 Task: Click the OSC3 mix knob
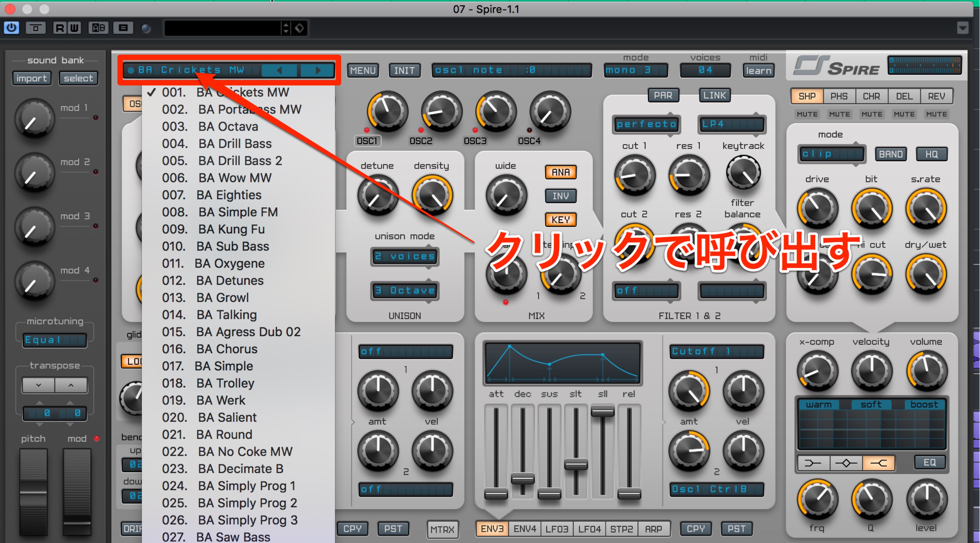pyautogui.click(x=496, y=112)
